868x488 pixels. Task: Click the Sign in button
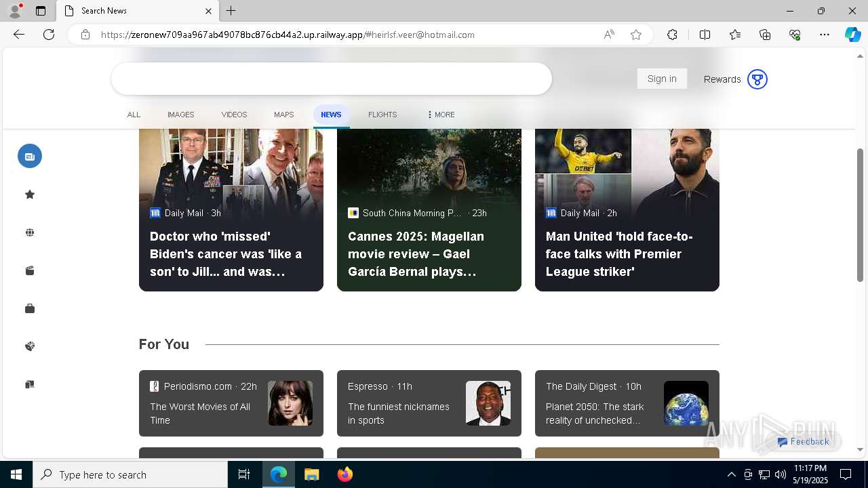662,79
